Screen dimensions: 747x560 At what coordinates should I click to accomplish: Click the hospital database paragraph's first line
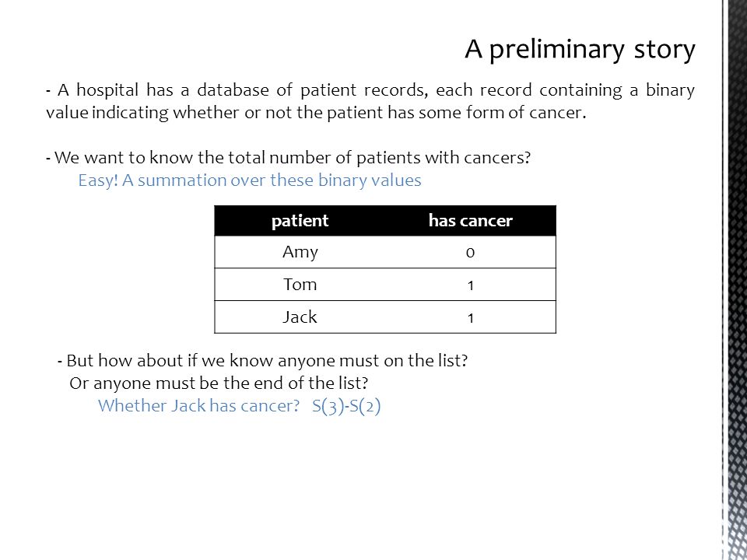[x=370, y=90]
